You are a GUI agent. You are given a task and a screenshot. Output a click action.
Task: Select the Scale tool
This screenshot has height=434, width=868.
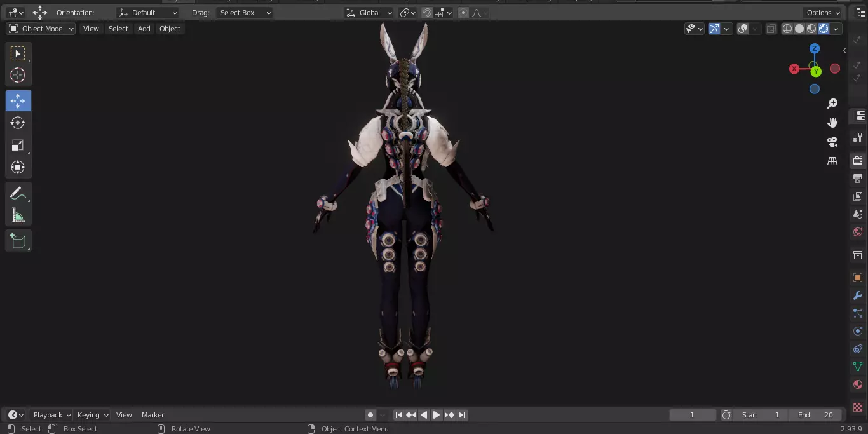coord(18,145)
